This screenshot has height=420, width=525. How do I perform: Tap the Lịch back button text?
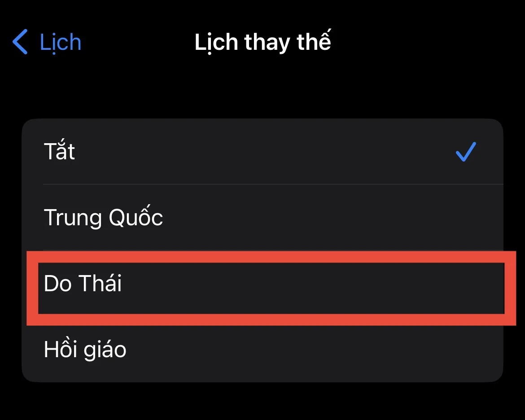[x=60, y=43]
